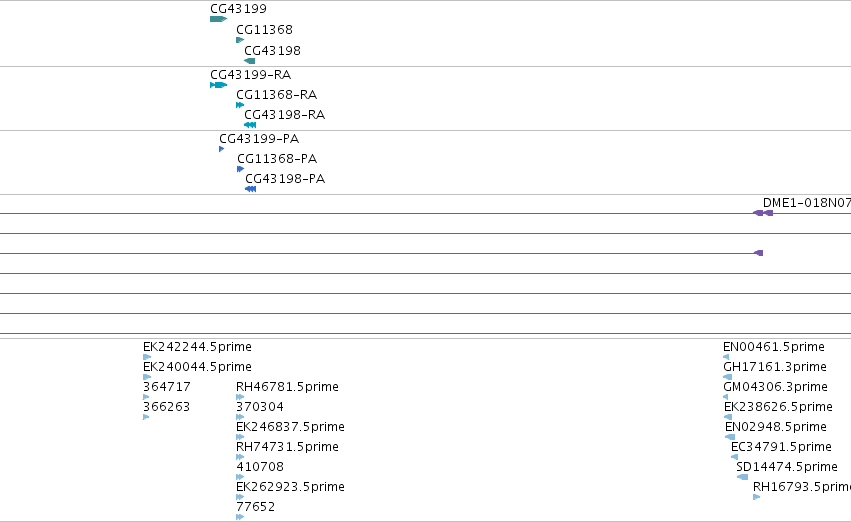Viewport: 851px width, 522px height.
Task: Select the EK262923.5prime feature label
Action: point(290,486)
